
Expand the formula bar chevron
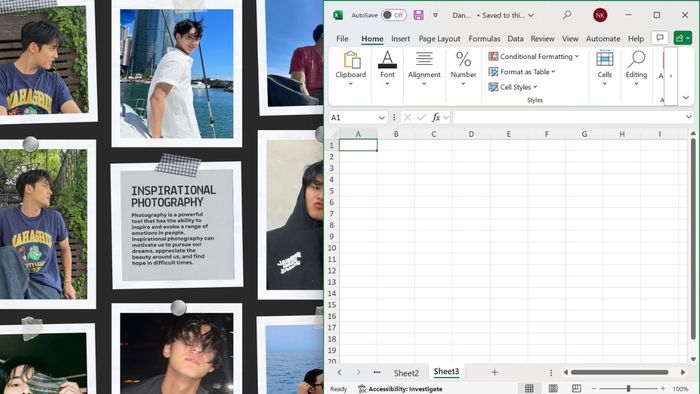(688, 117)
